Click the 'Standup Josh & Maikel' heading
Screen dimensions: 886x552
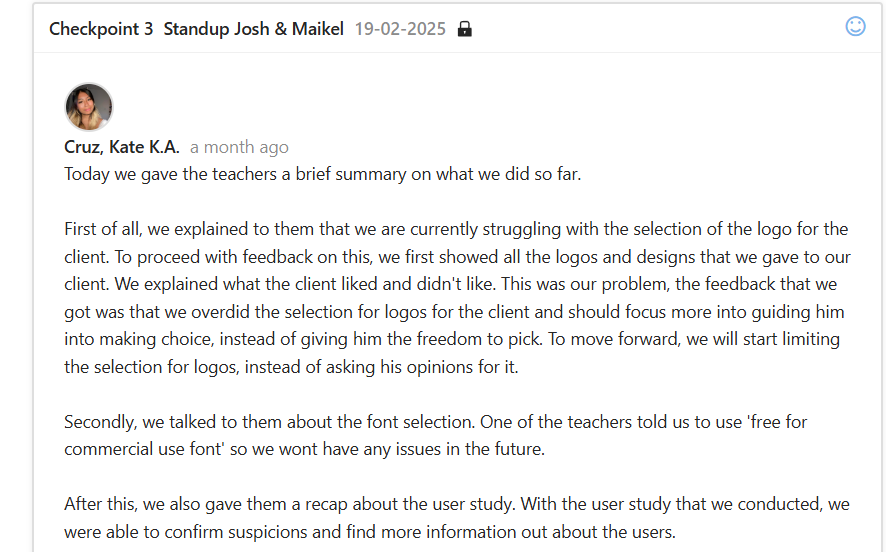coord(254,29)
